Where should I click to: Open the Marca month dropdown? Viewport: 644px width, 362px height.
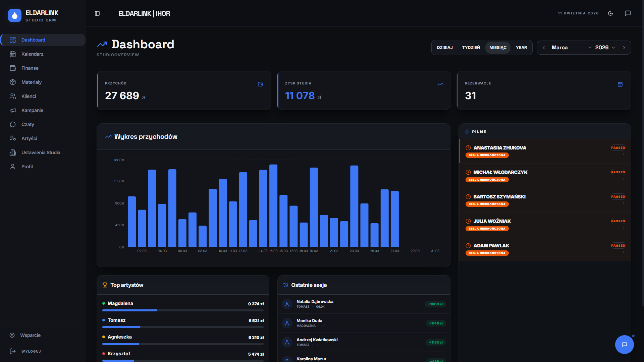coord(567,48)
